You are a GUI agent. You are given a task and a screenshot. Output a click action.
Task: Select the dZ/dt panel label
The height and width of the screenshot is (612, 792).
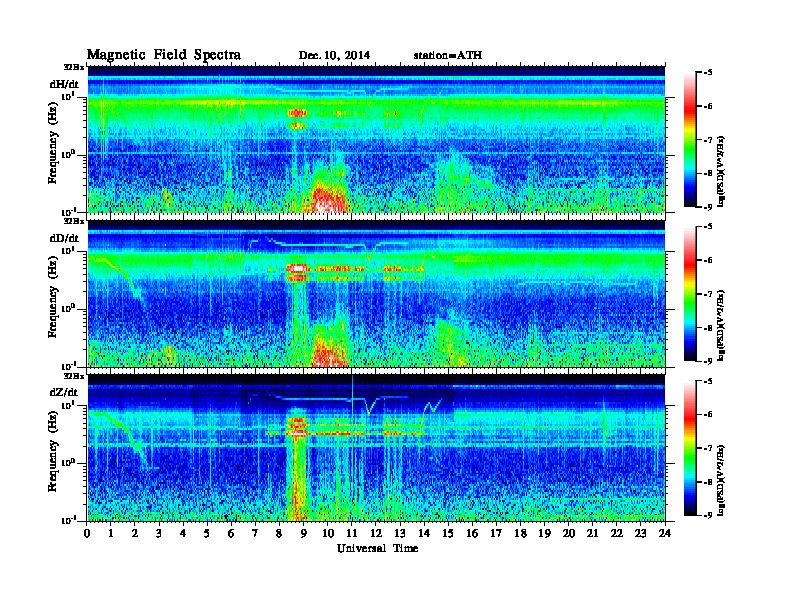[x=64, y=392]
